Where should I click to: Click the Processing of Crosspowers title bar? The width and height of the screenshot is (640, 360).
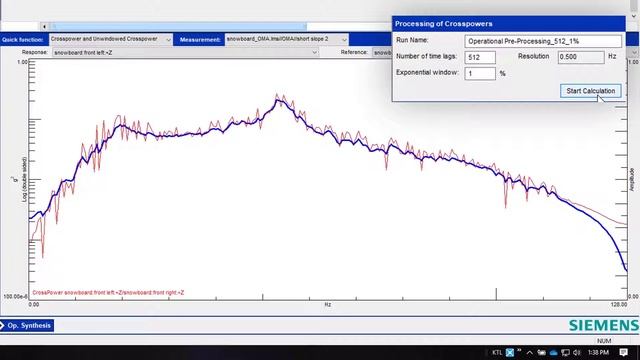pyautogui.click(x=508, y=24)
